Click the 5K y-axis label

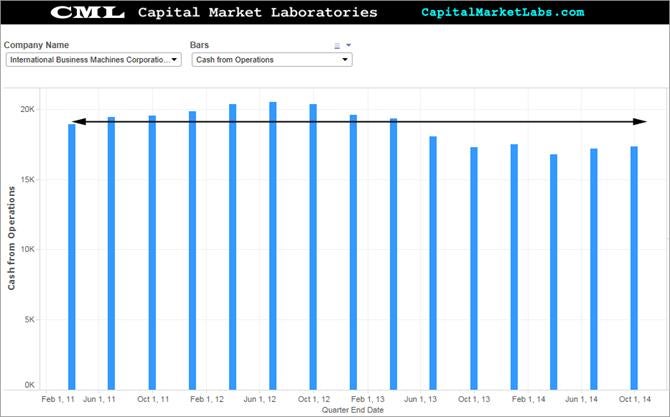point(30,320)
